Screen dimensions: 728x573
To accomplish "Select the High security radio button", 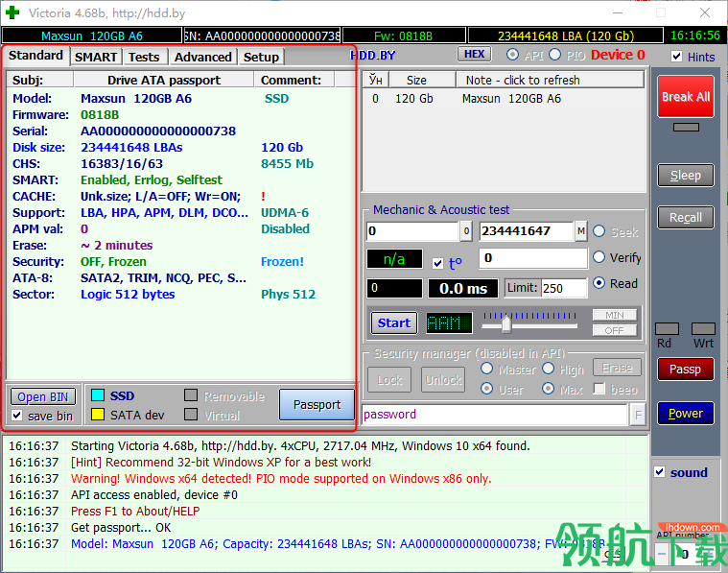I will point(549,369).
